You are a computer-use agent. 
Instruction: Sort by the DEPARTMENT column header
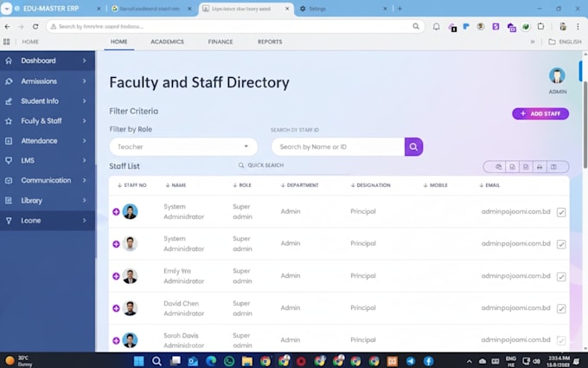tap(300, 185)
